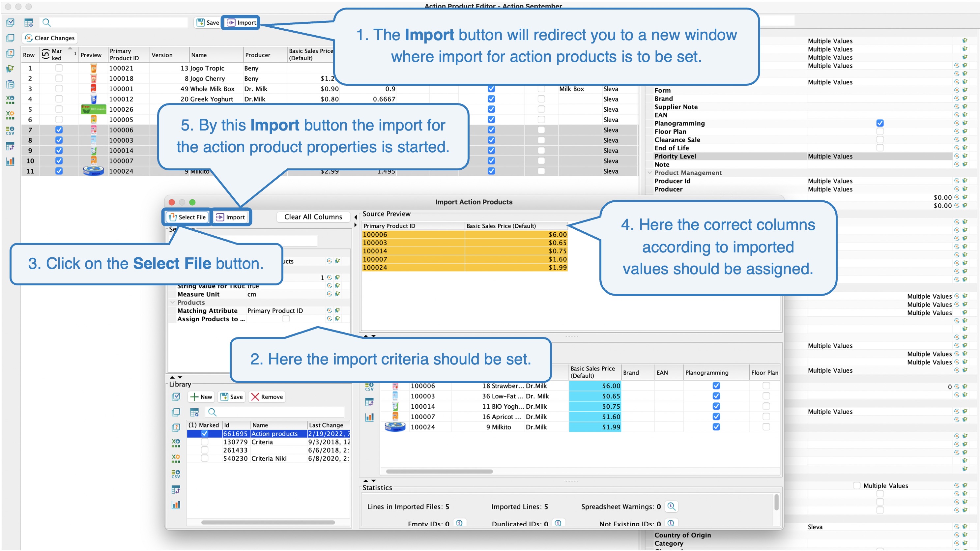This screenshot has height=551, width=980.
Task: Click clipboard copy icon in main editor sidebar
Action: [x=10, y=84]
